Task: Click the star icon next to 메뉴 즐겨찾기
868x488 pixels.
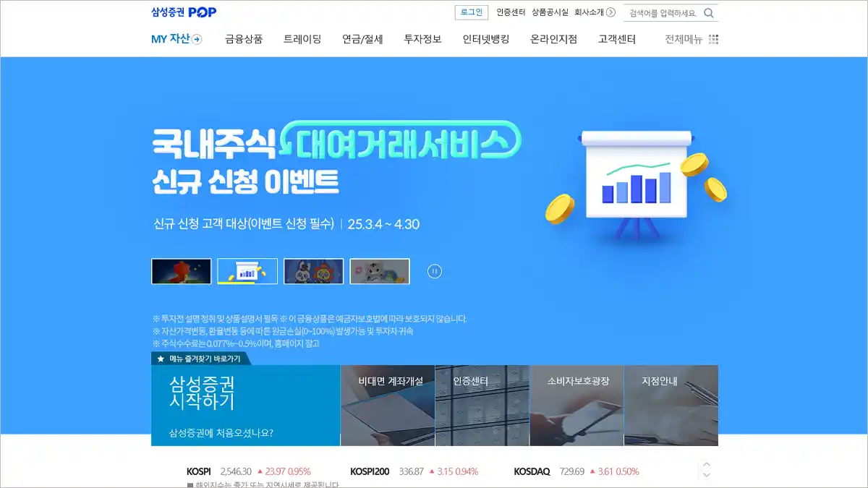Action: pos(161,359)
